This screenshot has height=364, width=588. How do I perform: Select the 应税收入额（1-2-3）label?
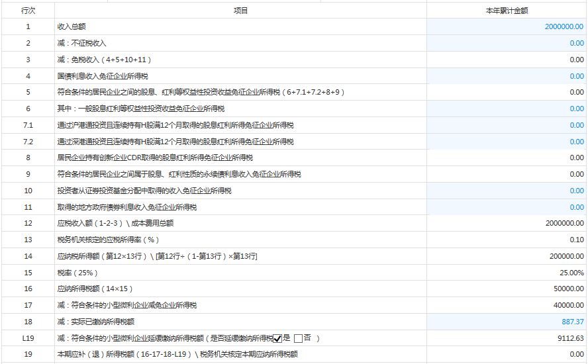click(x=115, y=224)
